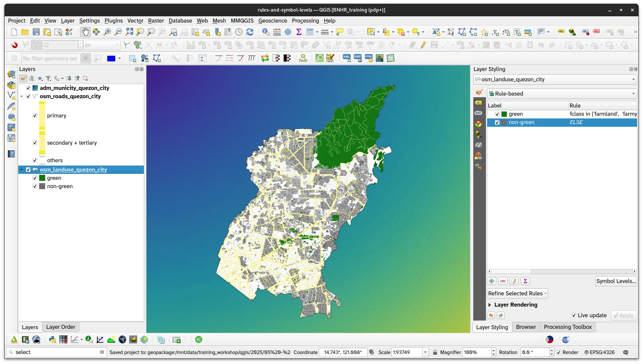Click the blue selection color swatch

point(111,58)
